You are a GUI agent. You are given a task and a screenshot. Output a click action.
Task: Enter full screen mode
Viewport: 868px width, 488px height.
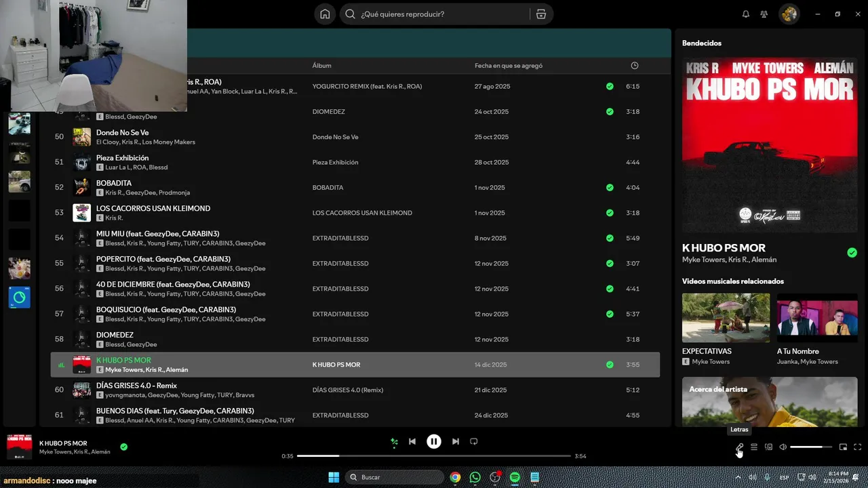pyautogui.click(x=858, y=447)
